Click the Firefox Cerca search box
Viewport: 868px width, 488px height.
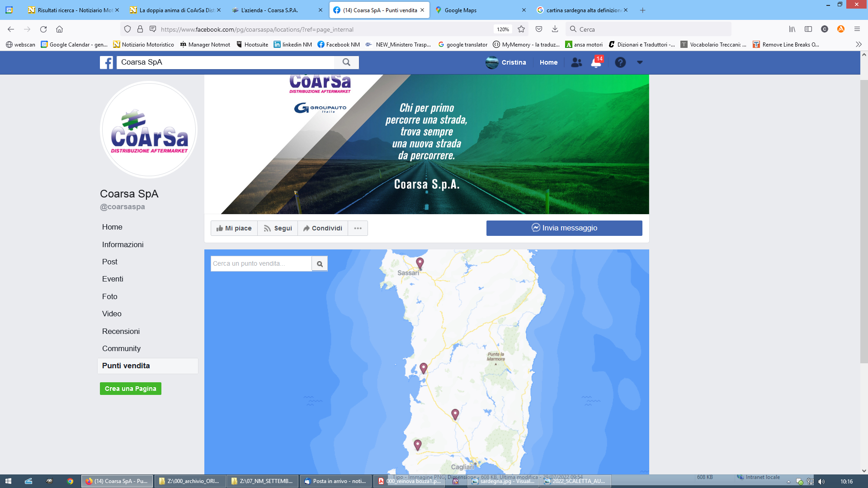point(648,29)
